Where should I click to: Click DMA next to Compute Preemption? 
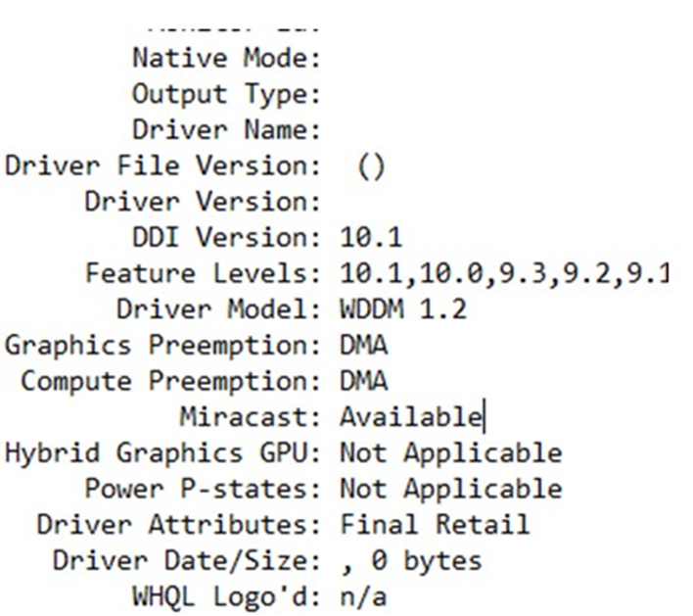(364, 381)
